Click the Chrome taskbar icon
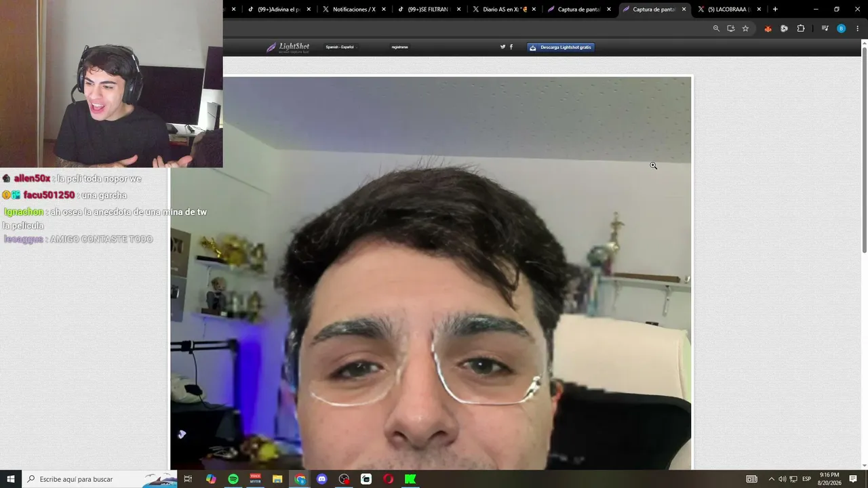868x488 pixels. point(300,479)
